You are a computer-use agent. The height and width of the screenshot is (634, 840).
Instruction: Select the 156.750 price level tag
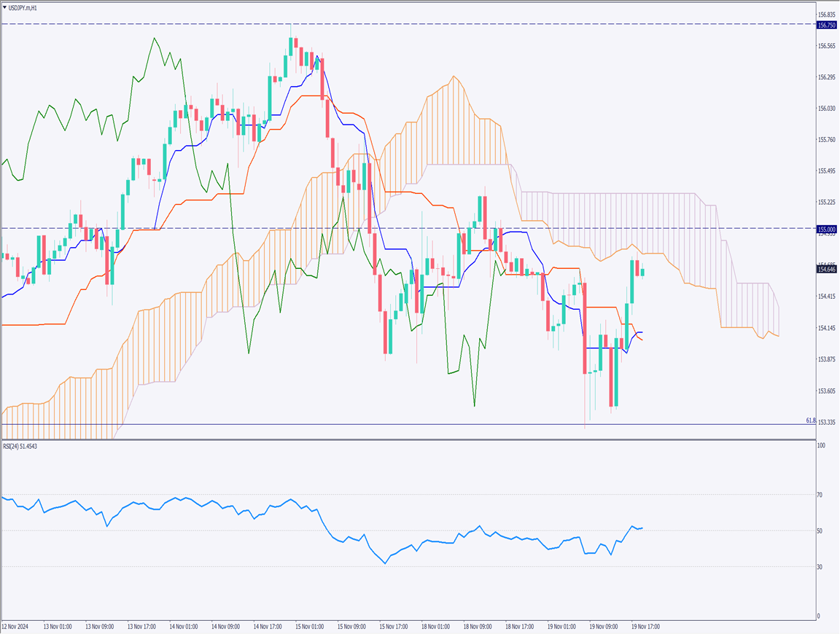tap(827, 25)
